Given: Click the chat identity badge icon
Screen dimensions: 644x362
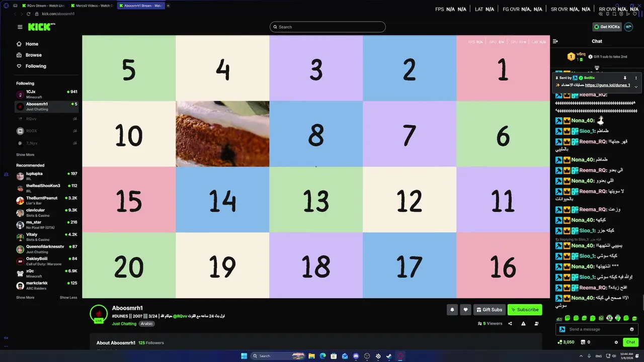Looking at the screenshot, I should click(562, 329).
